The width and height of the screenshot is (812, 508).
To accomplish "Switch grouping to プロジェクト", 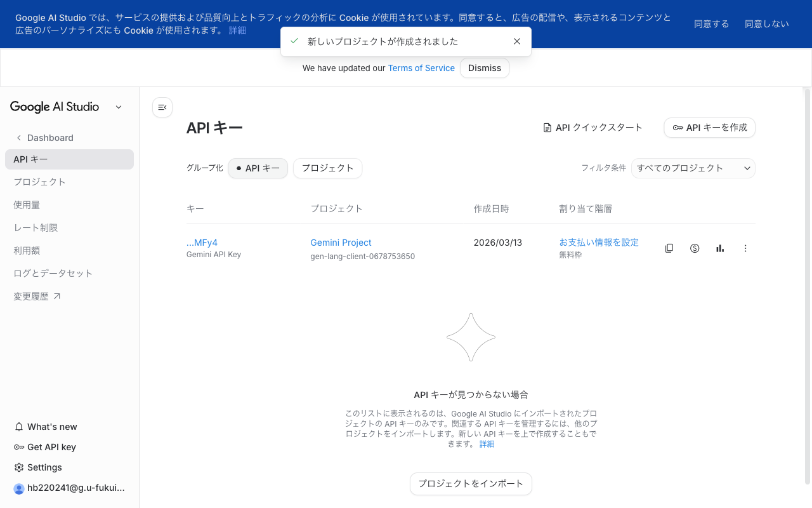I will point(327,168).
